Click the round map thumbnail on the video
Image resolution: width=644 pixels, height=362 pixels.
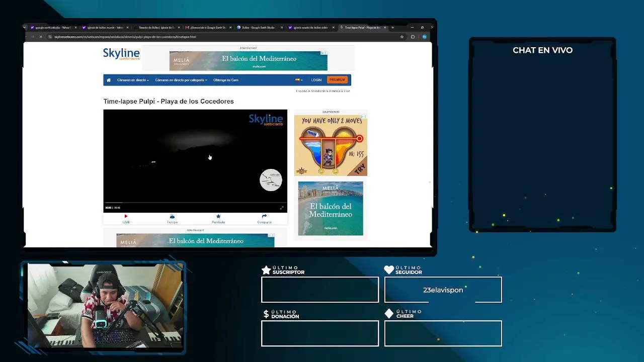tap(271, 180)
